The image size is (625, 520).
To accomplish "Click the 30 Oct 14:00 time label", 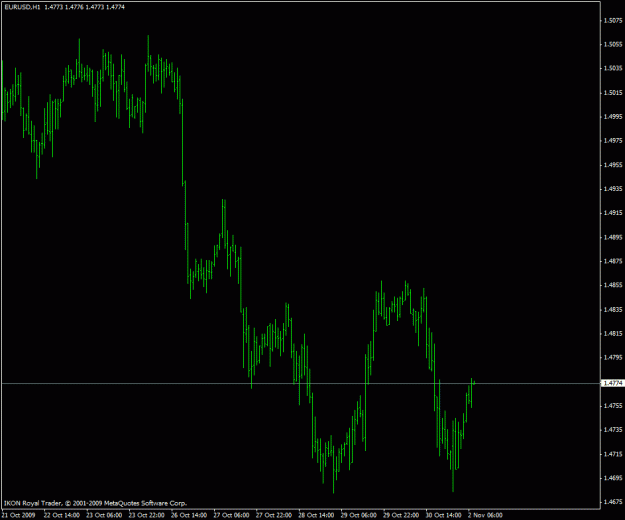I will pyautogui.click(x=443, y=515).
